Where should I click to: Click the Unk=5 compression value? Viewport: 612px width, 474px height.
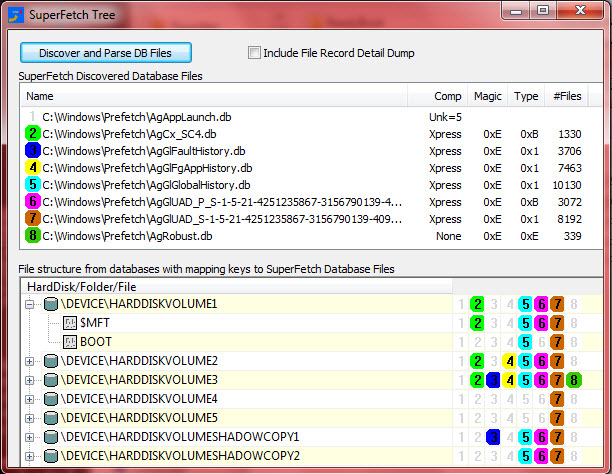point(445,117)
